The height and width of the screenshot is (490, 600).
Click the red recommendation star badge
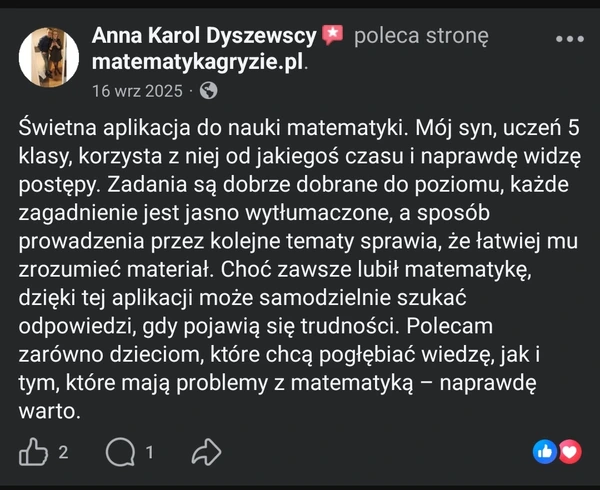(332, 37)
